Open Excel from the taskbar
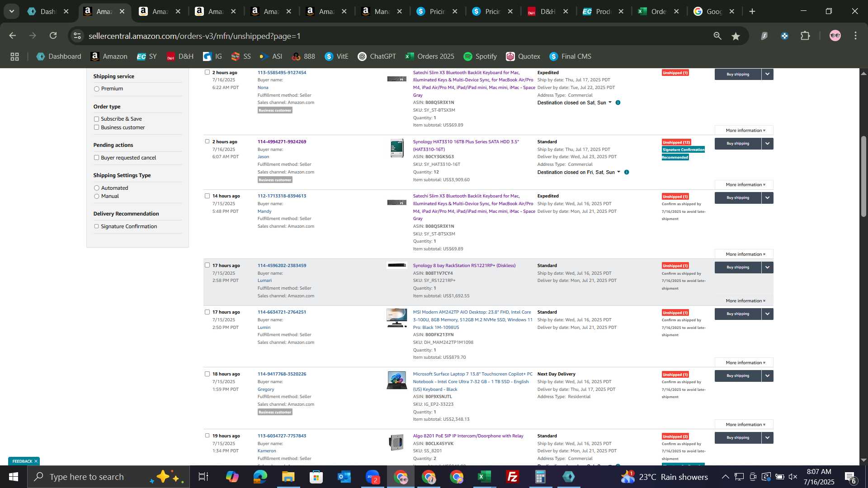This screenshot has height=488, width=868. [x=484, y=477]
